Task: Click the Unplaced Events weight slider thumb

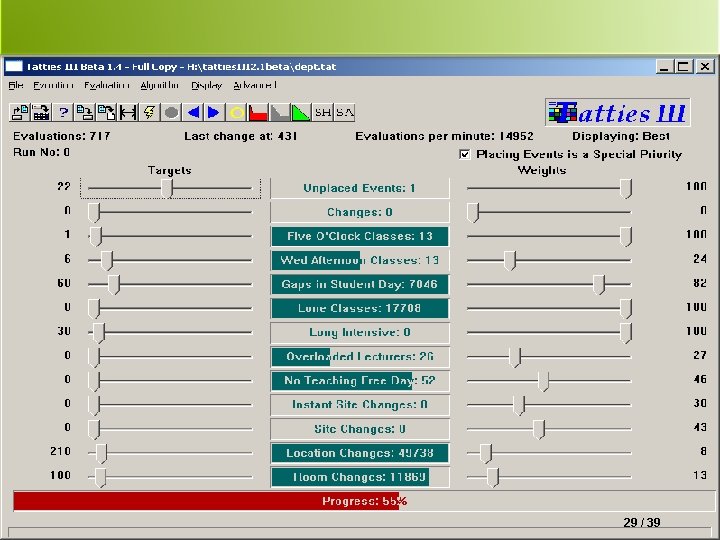Action: (x=626, y=188)
